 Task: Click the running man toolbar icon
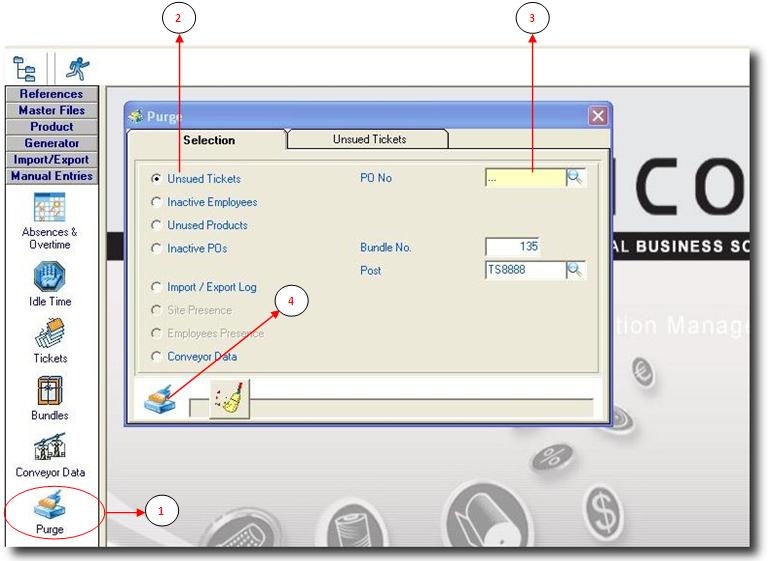click(77, 68)
